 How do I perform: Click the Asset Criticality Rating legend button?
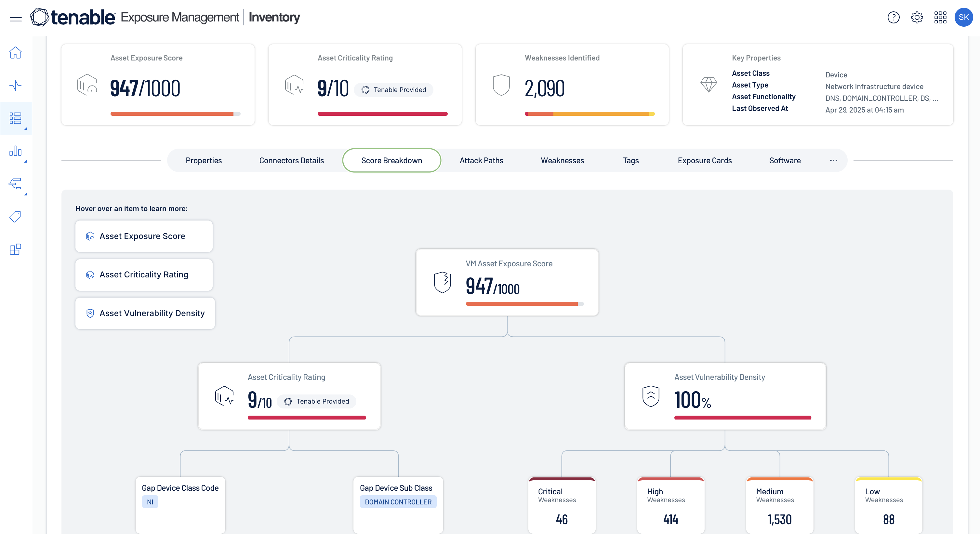point(144,275)
